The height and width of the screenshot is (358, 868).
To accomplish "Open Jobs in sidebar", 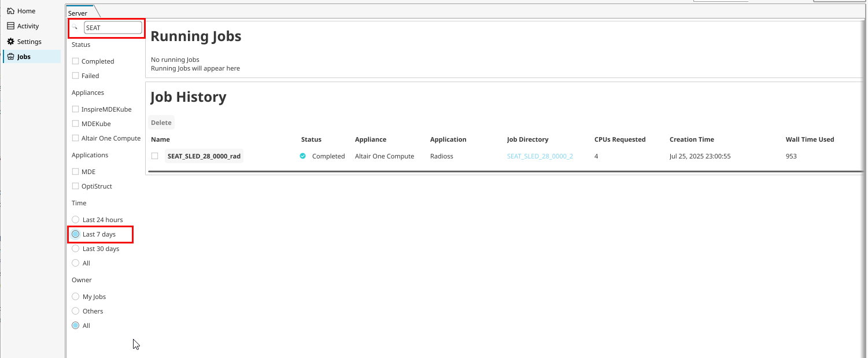I will tap(32, 57).
